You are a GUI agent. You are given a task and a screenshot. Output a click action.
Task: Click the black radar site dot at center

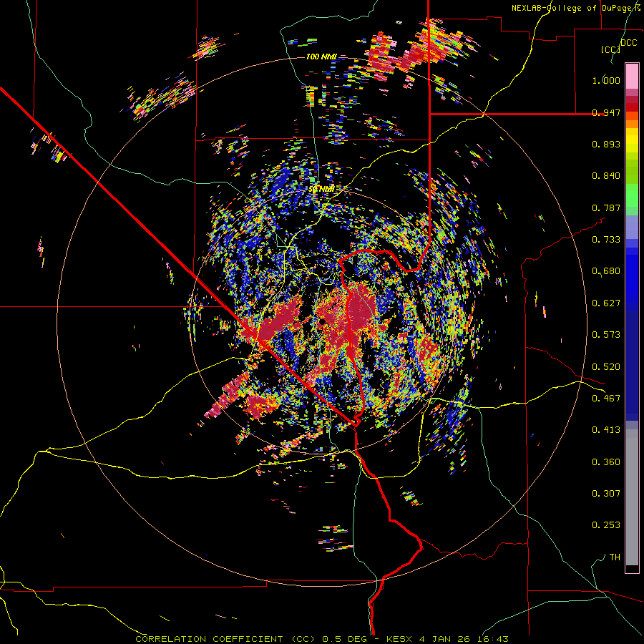point(323,321)
